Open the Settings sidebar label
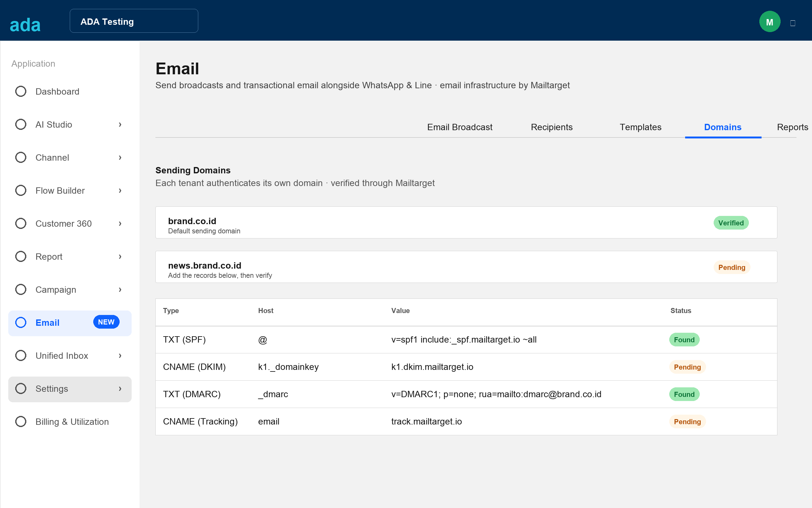 (x=52, y=389)
